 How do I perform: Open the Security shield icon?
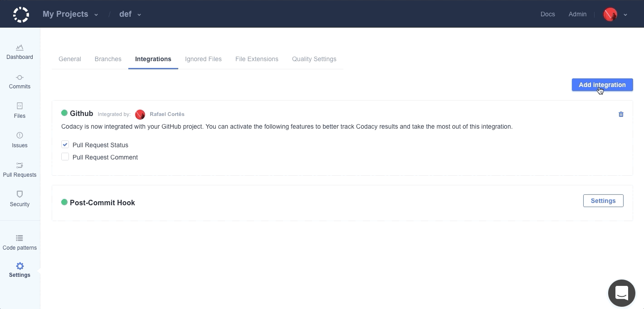[x=20, y=194]
